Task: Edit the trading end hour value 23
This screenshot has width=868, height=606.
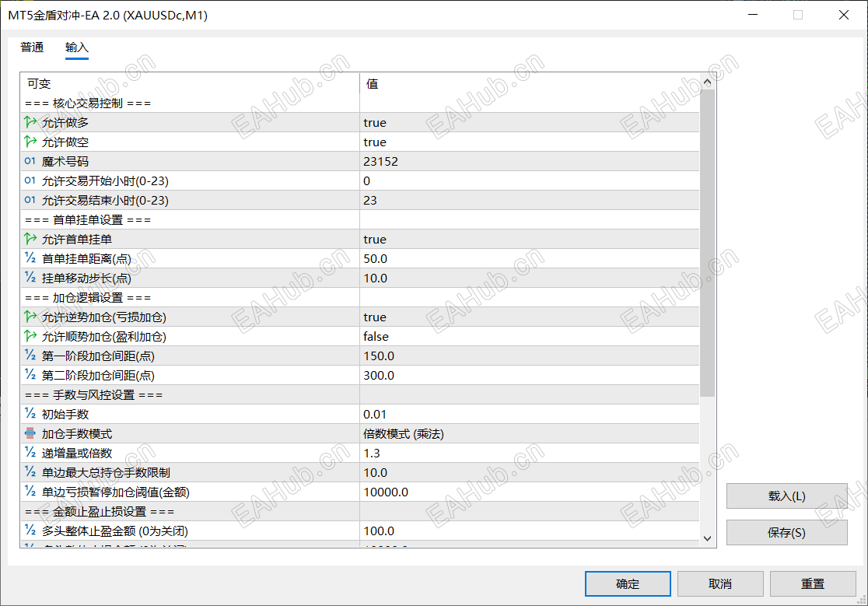Action: click(x=529, y=201)
